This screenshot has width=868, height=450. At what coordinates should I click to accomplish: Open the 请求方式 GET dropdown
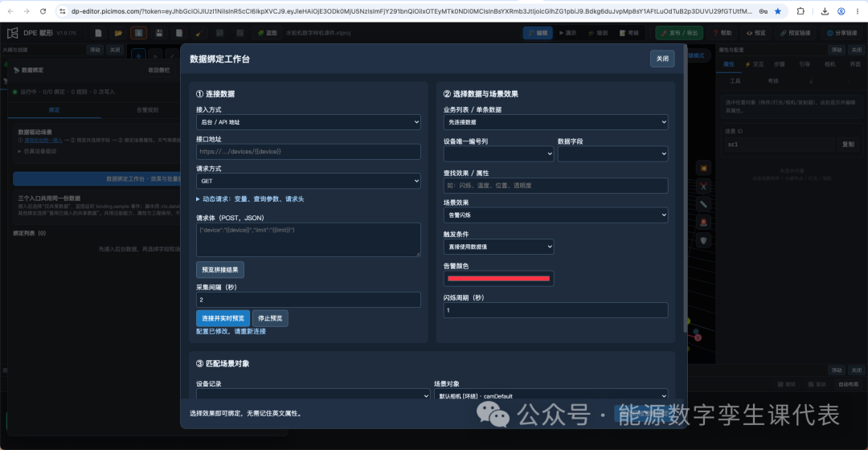pos(309,181)
